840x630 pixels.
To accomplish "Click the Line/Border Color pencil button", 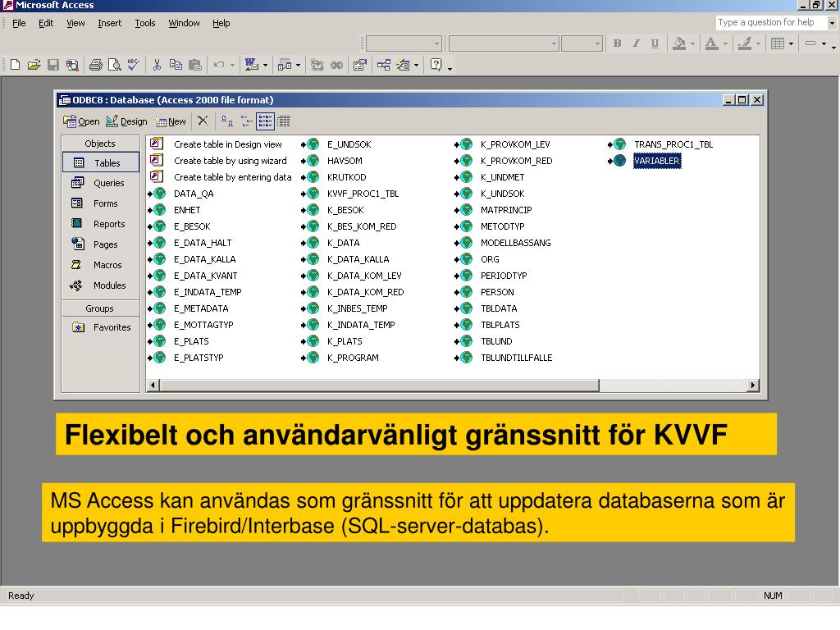I will tap(745, 43).
